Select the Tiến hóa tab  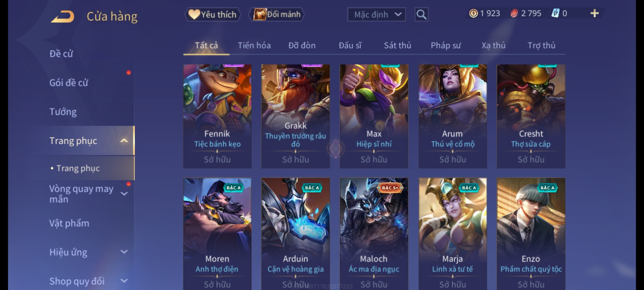click(254, 45)
